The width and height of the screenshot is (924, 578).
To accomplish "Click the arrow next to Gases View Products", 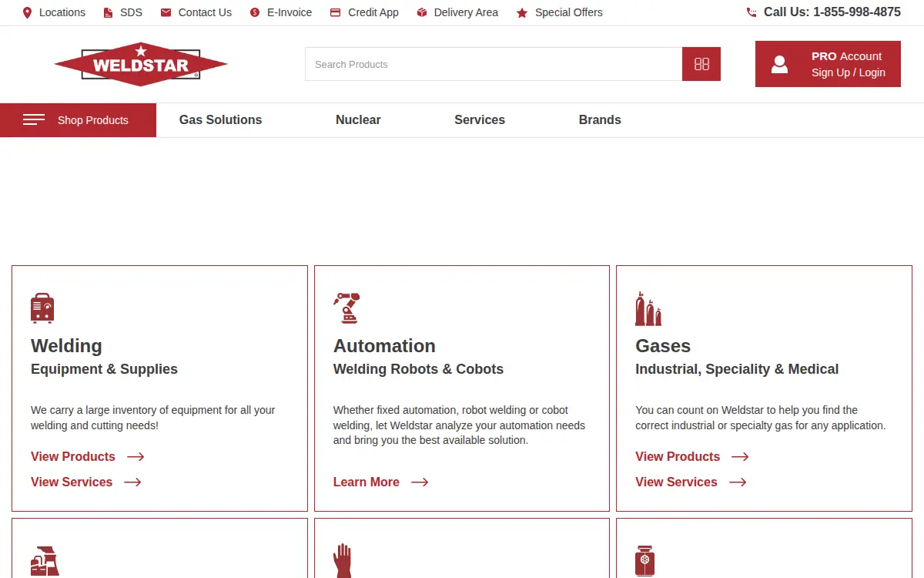I will [x=740, y=457].
